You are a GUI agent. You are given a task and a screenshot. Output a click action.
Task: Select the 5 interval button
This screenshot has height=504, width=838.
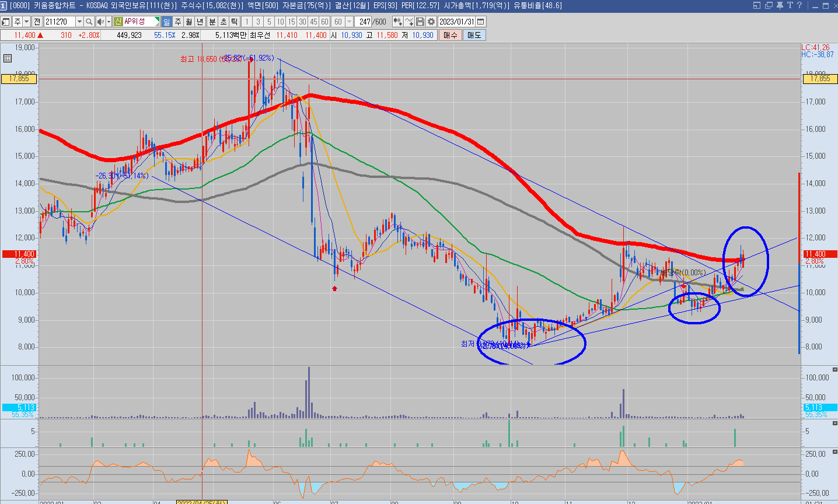(269, 22)
